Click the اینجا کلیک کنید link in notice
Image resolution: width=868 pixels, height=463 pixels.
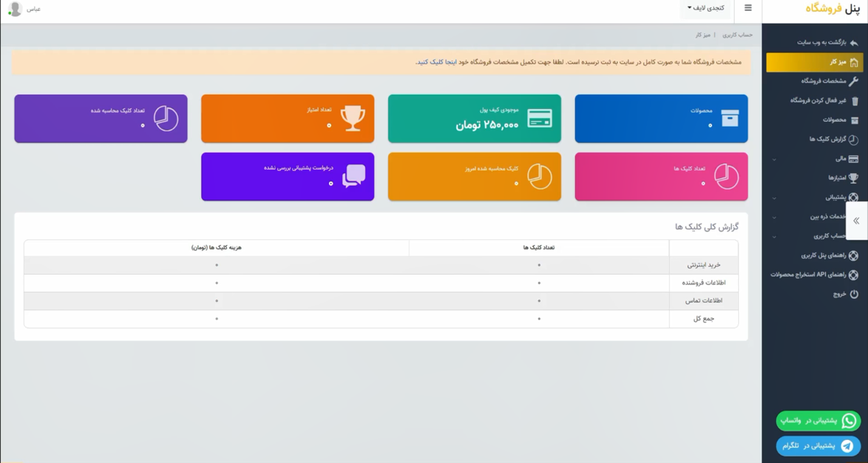coord(436,63)
